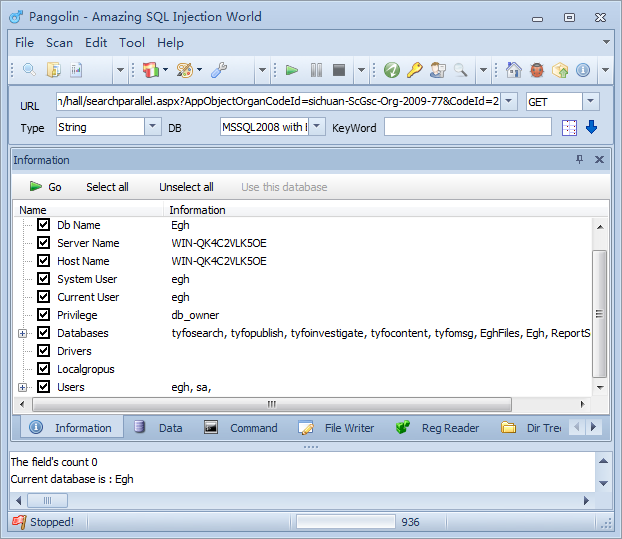Switch to the Data tab
The width and height of the screenshot is (622, 539).
[x=159, y=428]
